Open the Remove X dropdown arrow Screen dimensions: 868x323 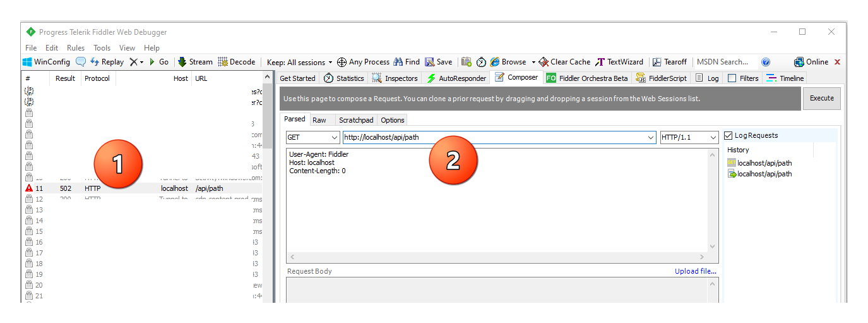(x=141, y=62)
